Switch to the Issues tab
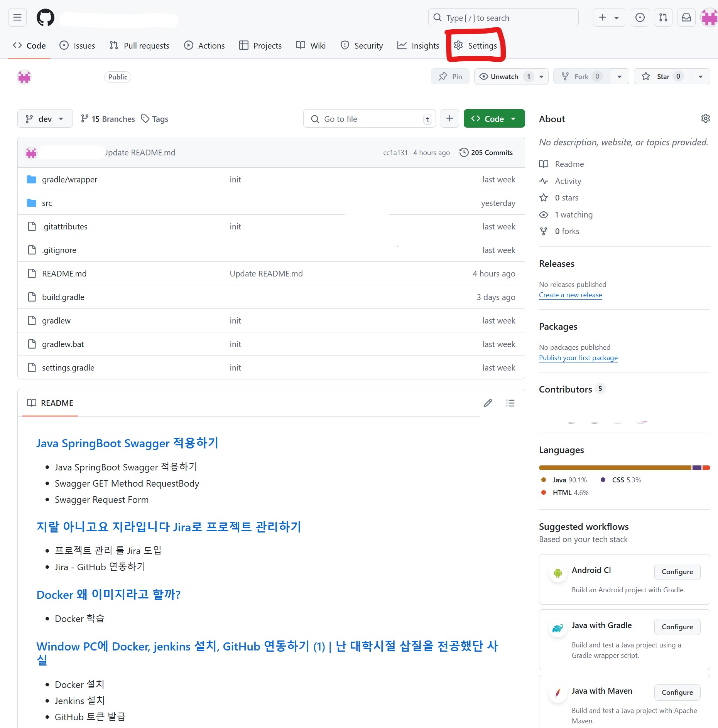This screenshot has height=728, width=718. 77,45
